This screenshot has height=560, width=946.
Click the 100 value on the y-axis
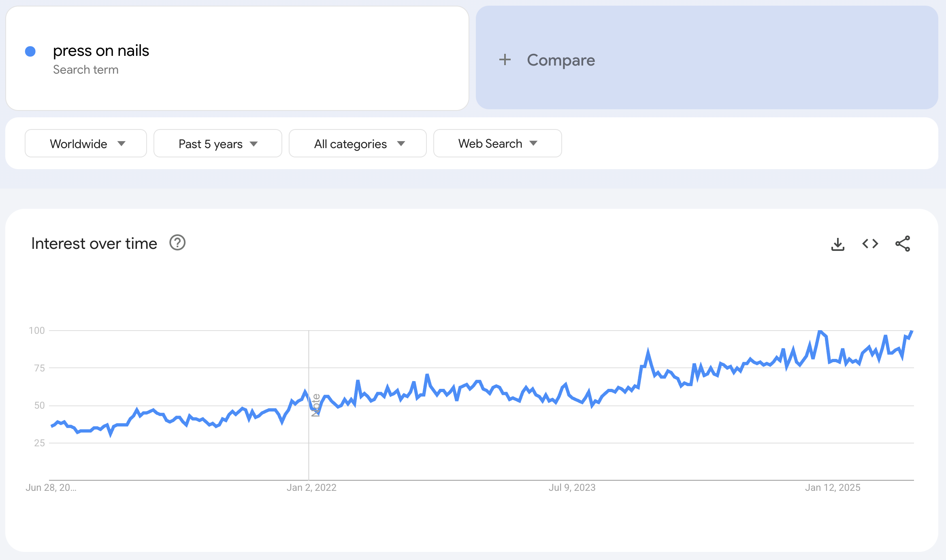point(37,331)
